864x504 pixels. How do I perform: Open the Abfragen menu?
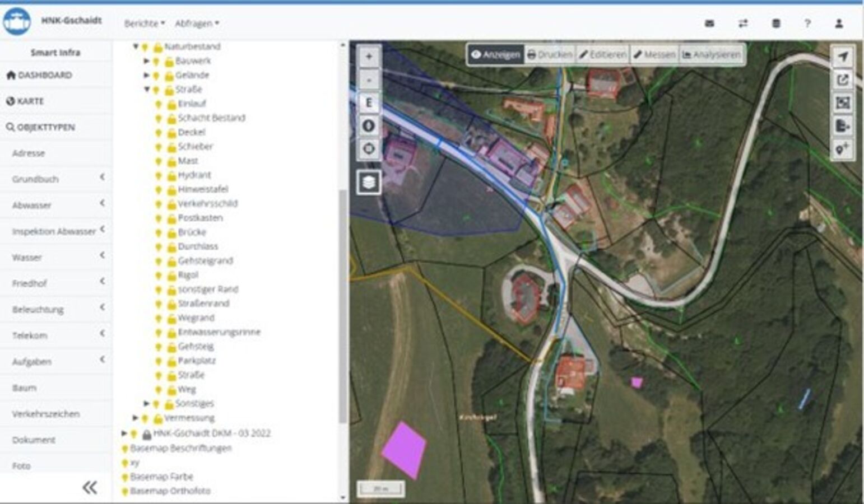pos(197,24)
